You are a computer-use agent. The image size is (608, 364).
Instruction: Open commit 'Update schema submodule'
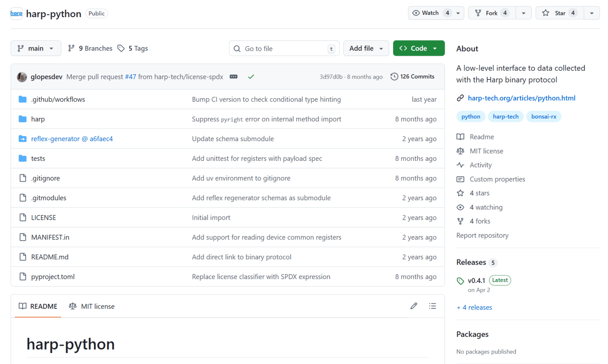coord(233,139)
